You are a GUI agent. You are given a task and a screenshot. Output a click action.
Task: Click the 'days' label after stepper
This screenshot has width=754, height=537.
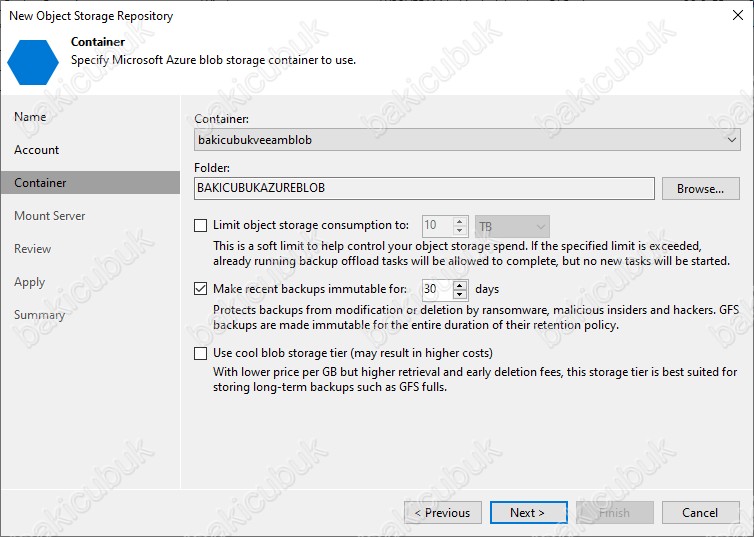click(487, 289)
